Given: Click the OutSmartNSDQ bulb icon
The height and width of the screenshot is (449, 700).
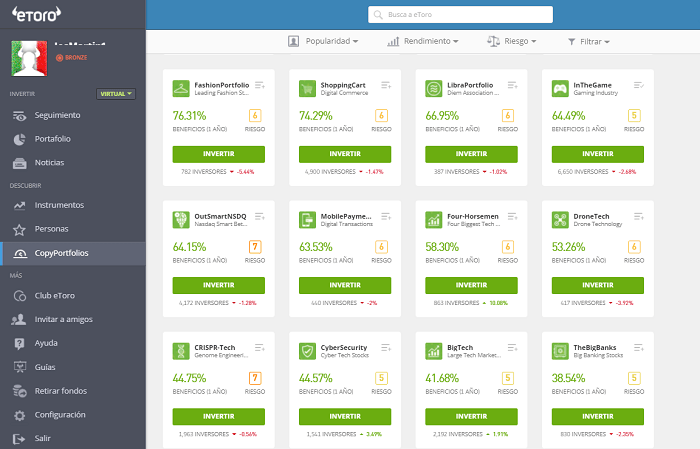Looking at the screenshot, I should (181, 220).
